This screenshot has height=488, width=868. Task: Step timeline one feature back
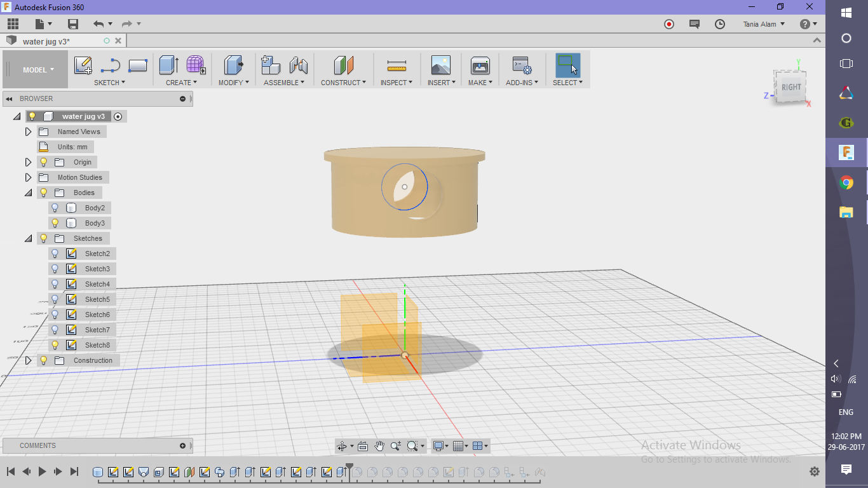(x=27, y=471)
